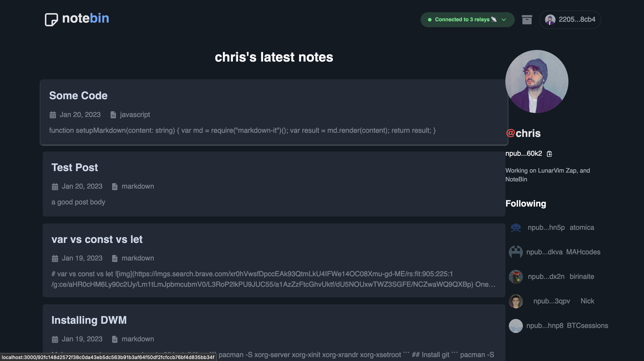Copy npub using the clipboard icon

point(550,154)
